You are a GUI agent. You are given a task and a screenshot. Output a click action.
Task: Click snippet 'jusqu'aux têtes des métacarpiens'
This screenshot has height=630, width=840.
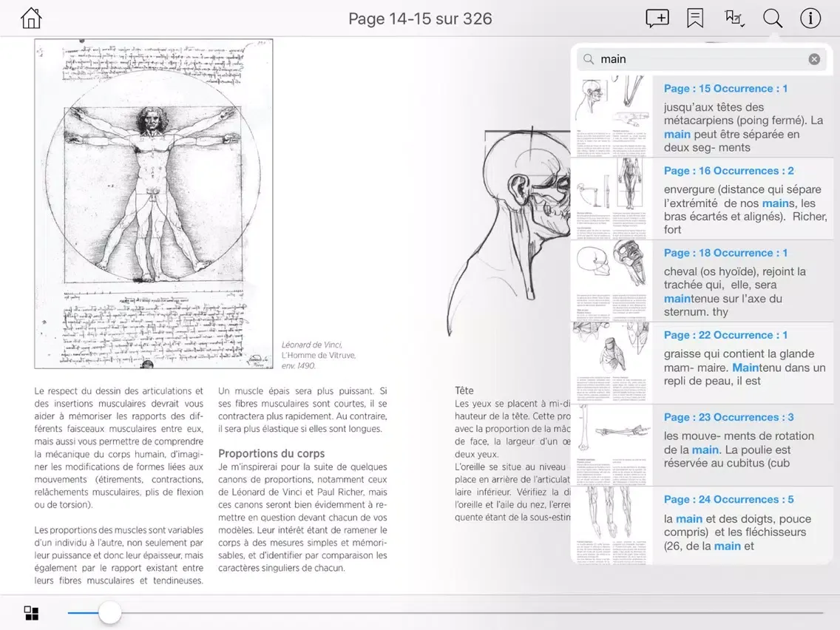743,127
